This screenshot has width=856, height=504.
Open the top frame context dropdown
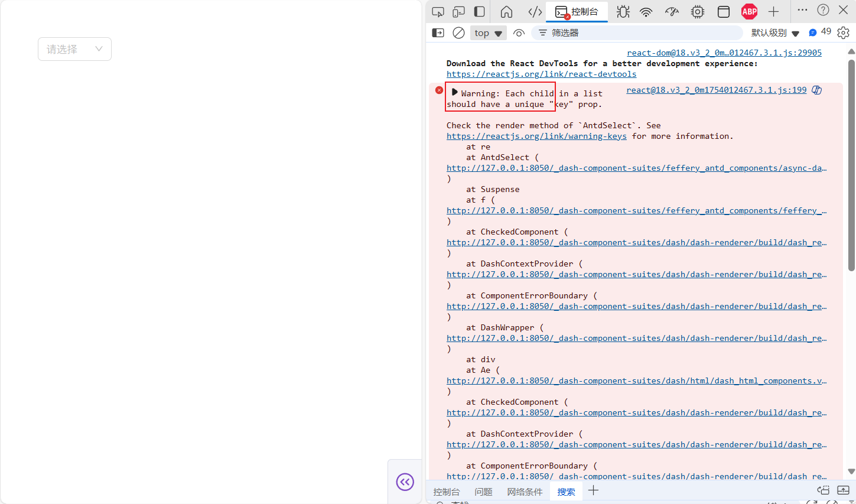point(488,32)
